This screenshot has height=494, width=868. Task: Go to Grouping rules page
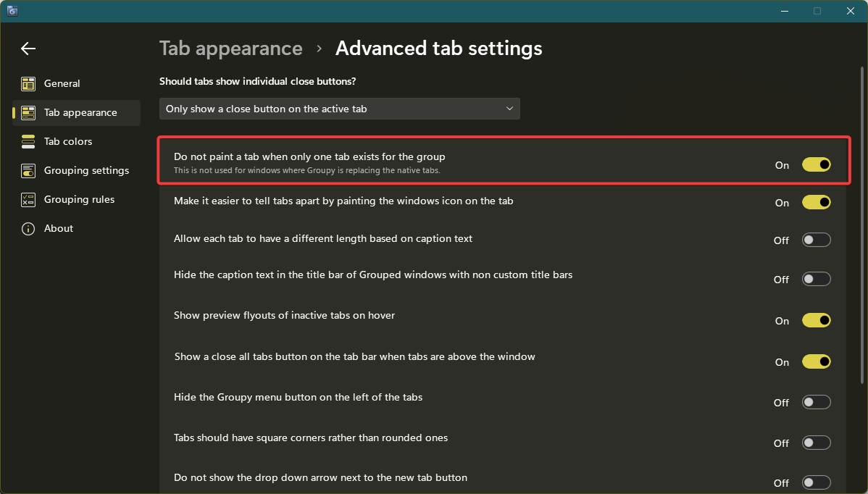pyautogui.click(x=79, y=200)
